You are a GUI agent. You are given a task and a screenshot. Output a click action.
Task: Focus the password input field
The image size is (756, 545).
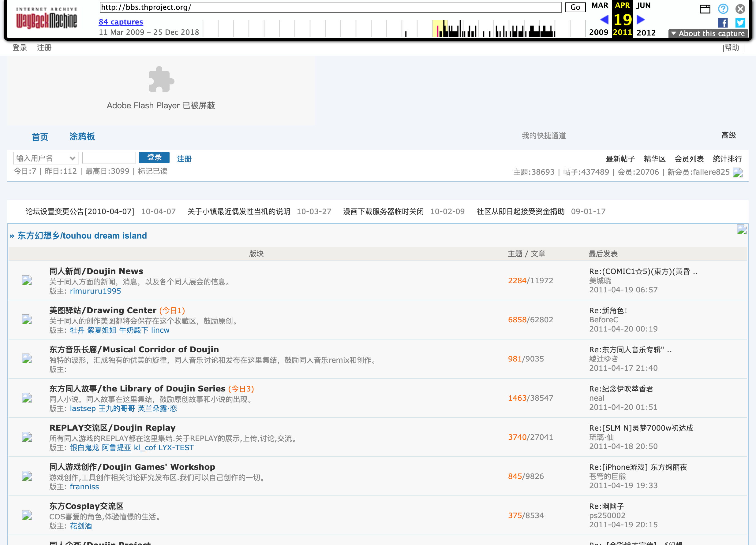[x=109, y=158]
